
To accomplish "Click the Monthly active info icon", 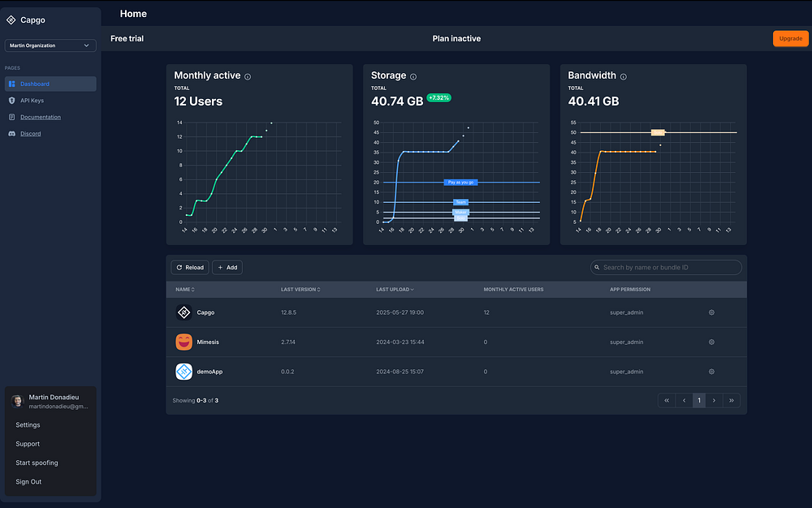I will point(248,76).
